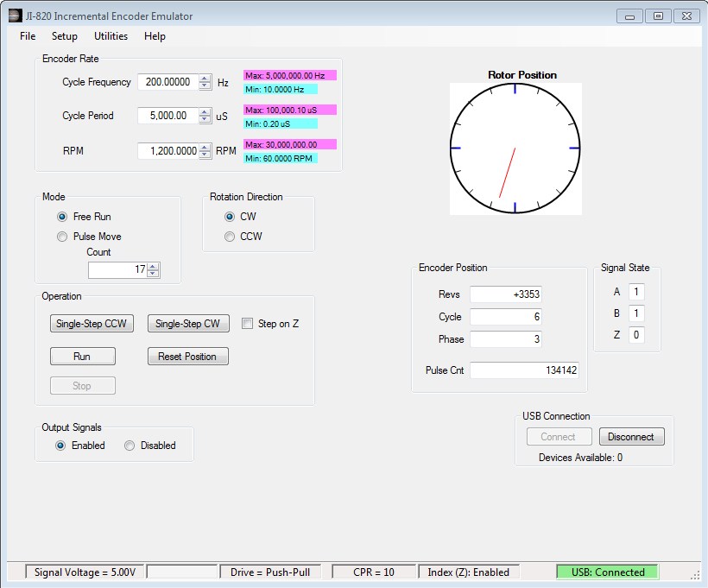Viewport: 708px width, 588px height.
Task: Open the Utilities menu
Action: [111, 36]
